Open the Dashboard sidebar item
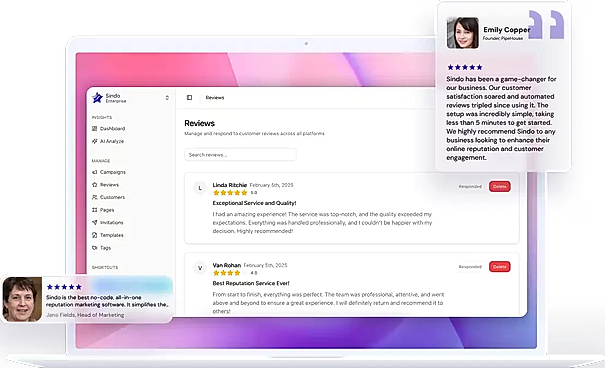The image size is (605, 368). [108, 128]
